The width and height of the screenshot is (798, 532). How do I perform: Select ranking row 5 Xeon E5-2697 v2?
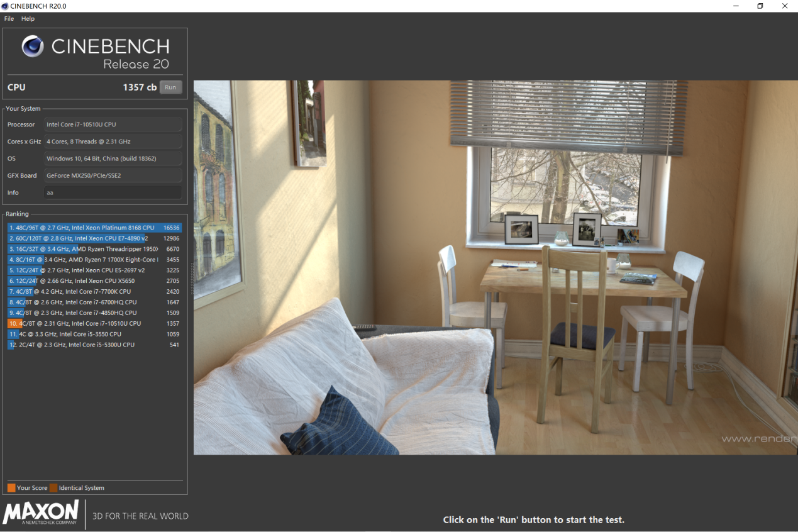tap(94, 270)
